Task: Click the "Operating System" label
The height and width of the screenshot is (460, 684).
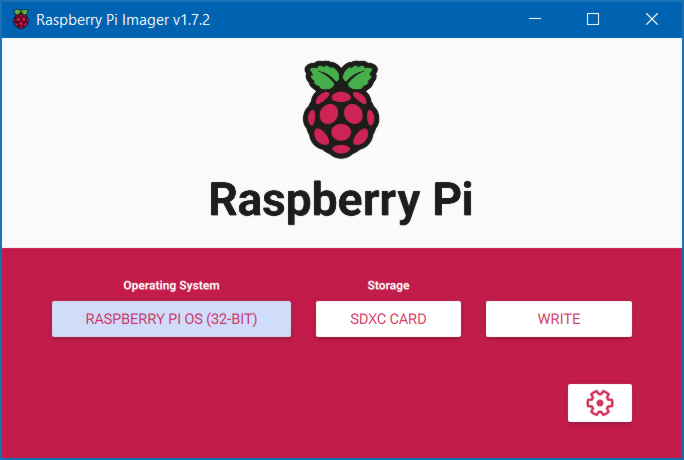Action: [x=171, y=286]
